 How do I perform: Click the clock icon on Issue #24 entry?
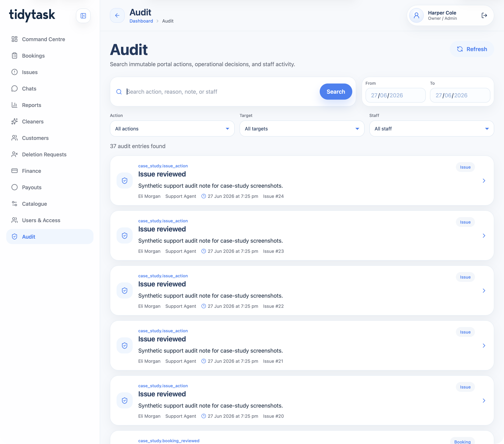tap(204, 196)
